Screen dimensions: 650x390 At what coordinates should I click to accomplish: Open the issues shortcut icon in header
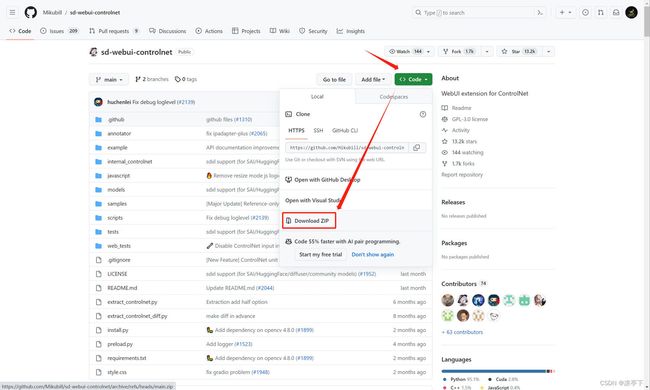585,12
